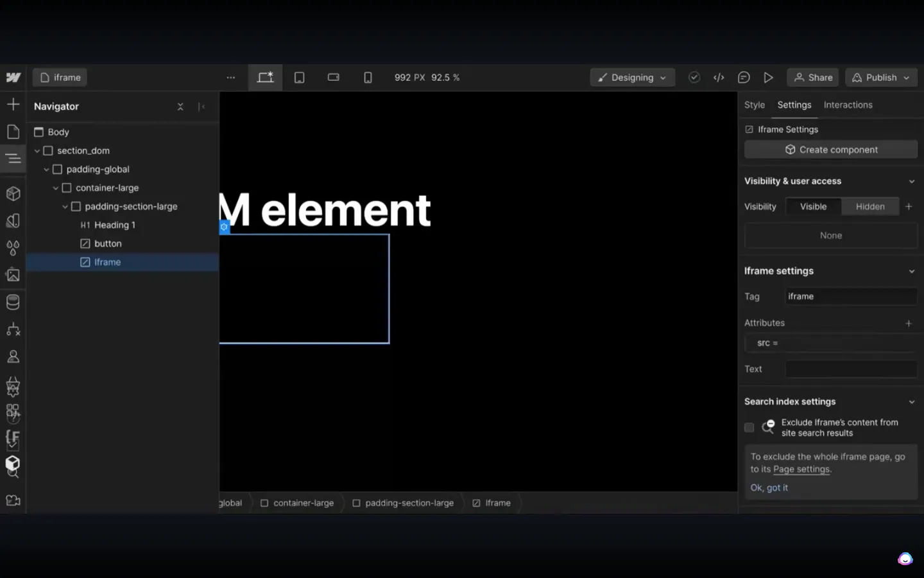Viewport: 924px width, 578px height.
Task: Open the Designing mode dropdown
Action: [x=632, y=78]
